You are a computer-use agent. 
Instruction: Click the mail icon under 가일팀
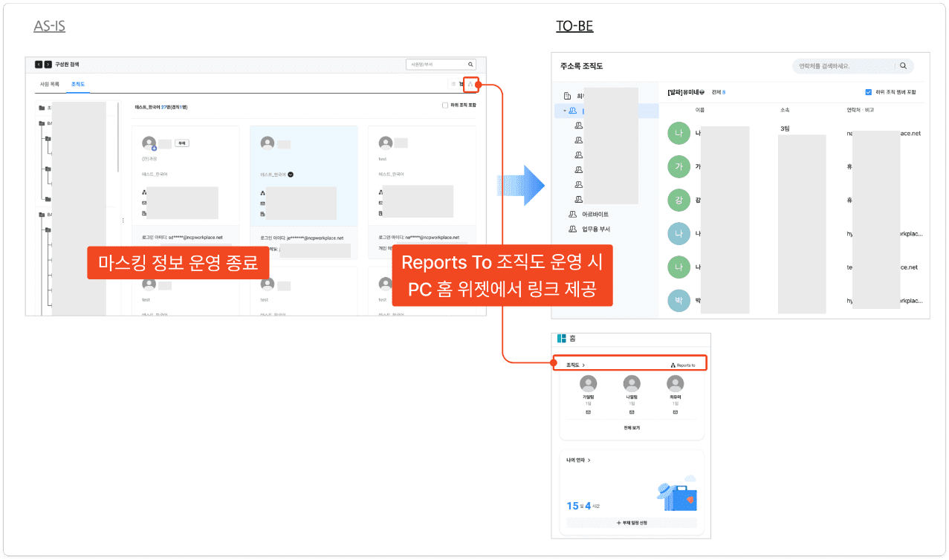pos(589,411)
